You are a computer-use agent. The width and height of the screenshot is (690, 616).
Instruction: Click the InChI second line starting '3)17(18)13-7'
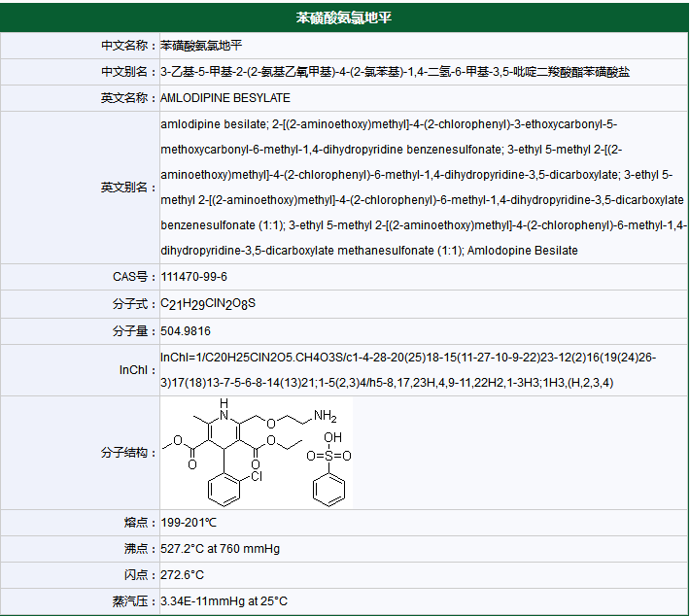tap(387, 383)
